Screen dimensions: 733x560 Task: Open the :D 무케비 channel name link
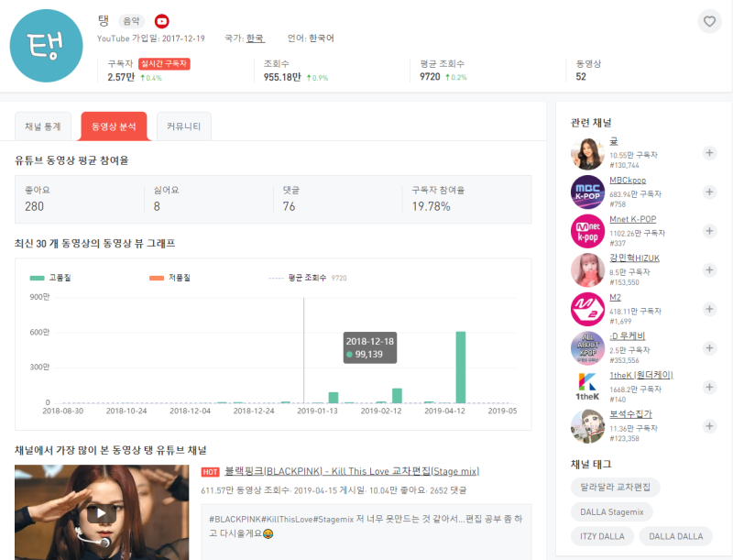click(x=628, y=336)
